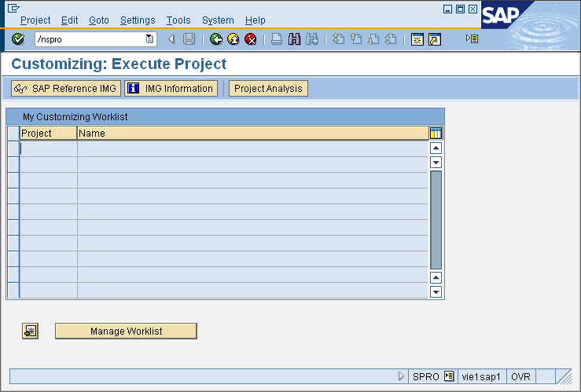
Task: Open the system info selector next to SPRO
Action: coord(449,377)
